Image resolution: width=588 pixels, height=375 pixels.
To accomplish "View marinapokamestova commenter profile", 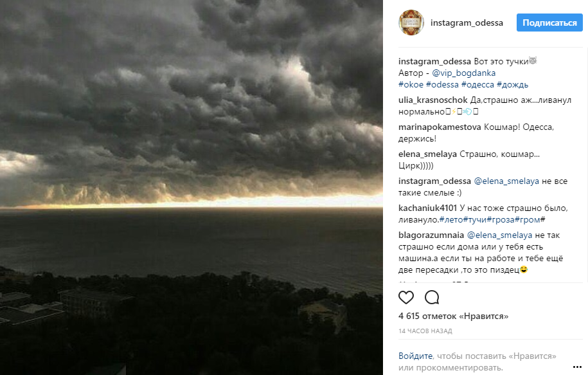I will pos(440,127).
